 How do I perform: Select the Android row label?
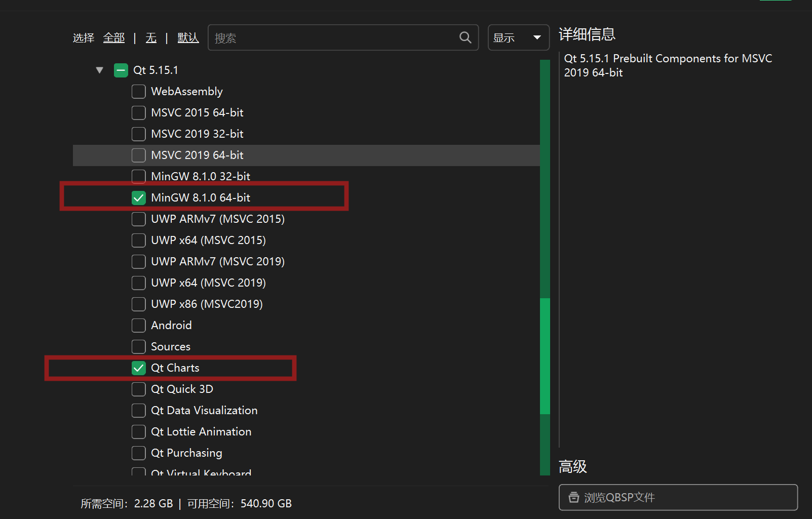coord(171,326)
